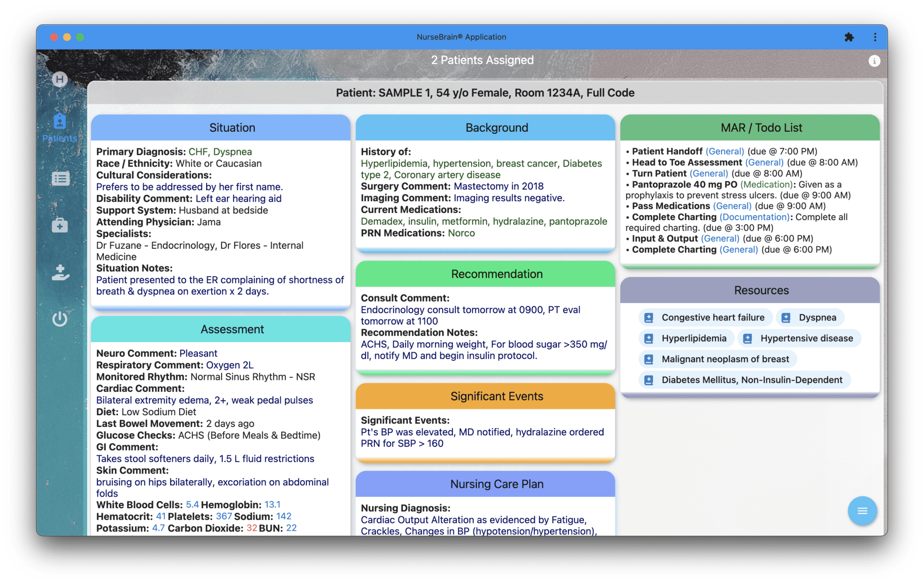The image size is (924, 584).
Task: Click Prefers to be addressed first name
Action: (189, 187)
